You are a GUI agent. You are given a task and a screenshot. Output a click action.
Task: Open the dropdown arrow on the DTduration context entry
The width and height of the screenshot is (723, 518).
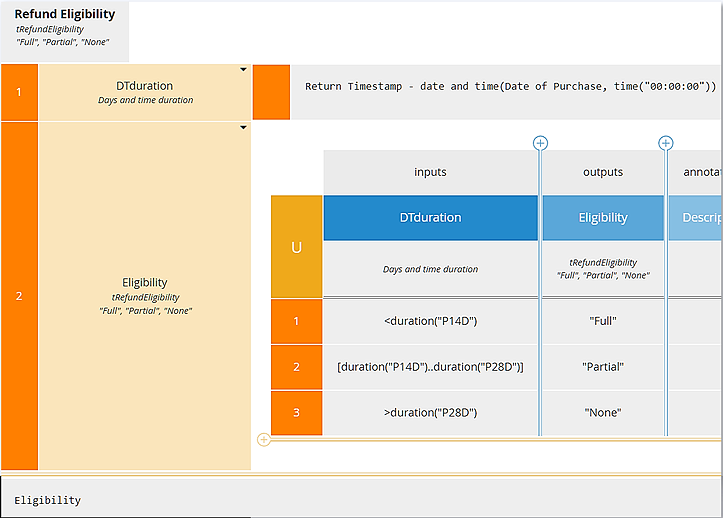[243, 70]
